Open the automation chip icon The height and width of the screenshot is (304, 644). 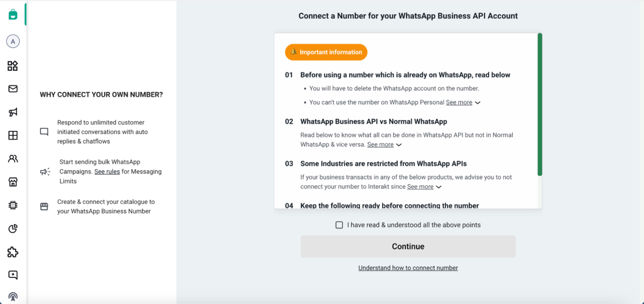pyautogui.click(x=13, y=205)
